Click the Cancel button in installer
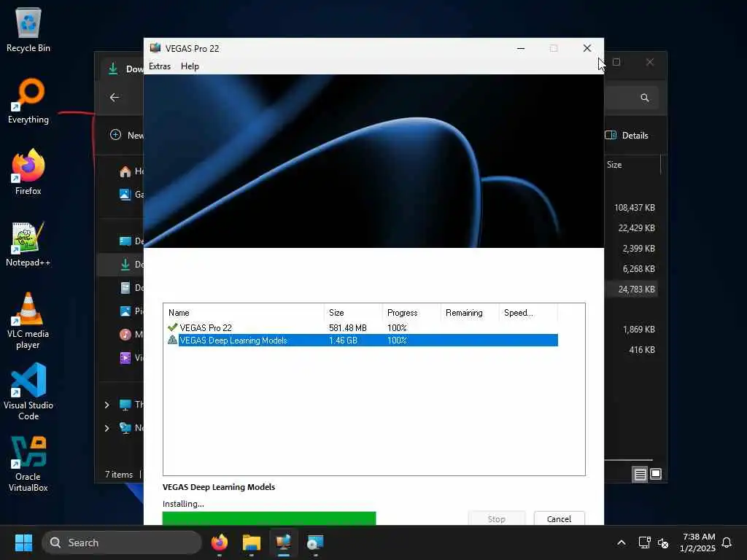The width and height of the screenshot is (747, 560). coord(559,518)
